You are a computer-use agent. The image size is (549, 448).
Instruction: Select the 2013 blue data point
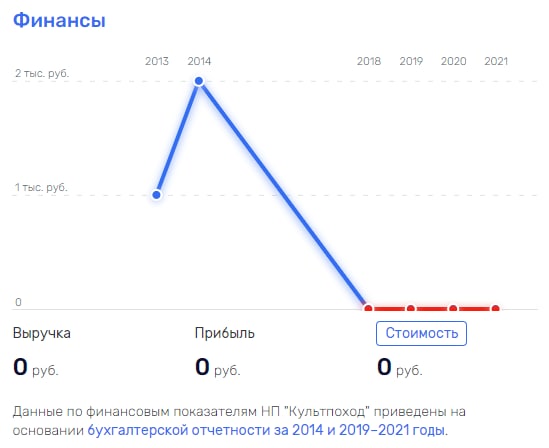pos(157,195)
